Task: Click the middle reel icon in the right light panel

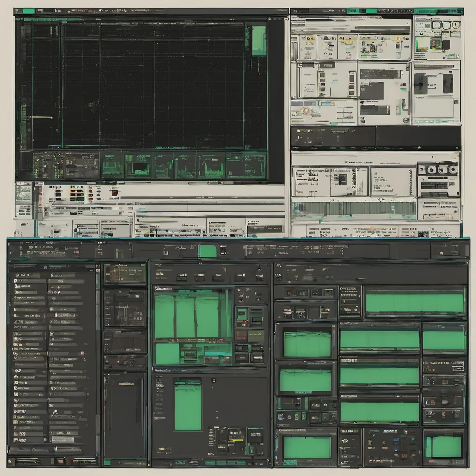Action: [442, 170]
